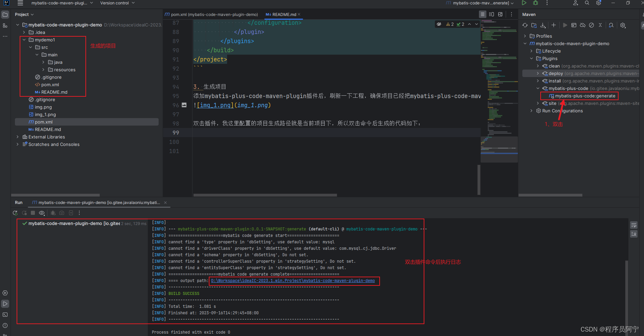Download sources and documentation in Maven
Viewport: 644px width, 336px height.
(543, 25)
